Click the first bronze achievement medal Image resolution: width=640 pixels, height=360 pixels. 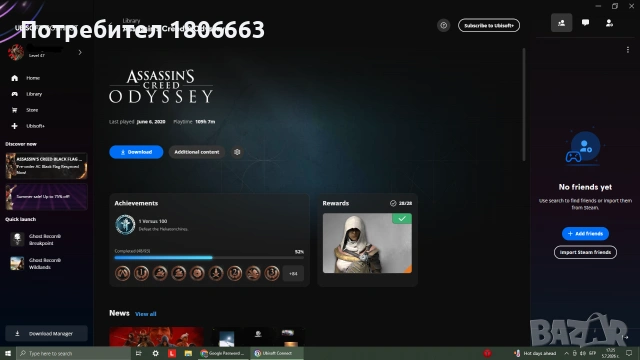click(122, 273)
